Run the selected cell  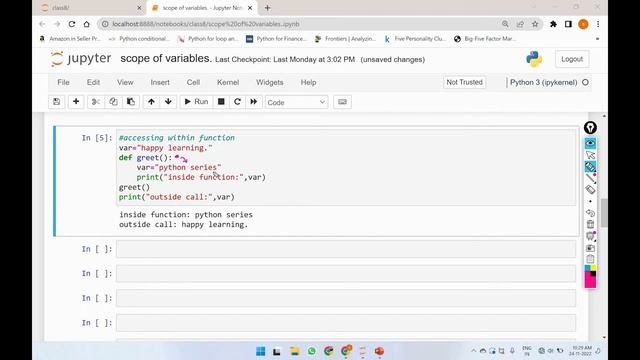[196, 102]
